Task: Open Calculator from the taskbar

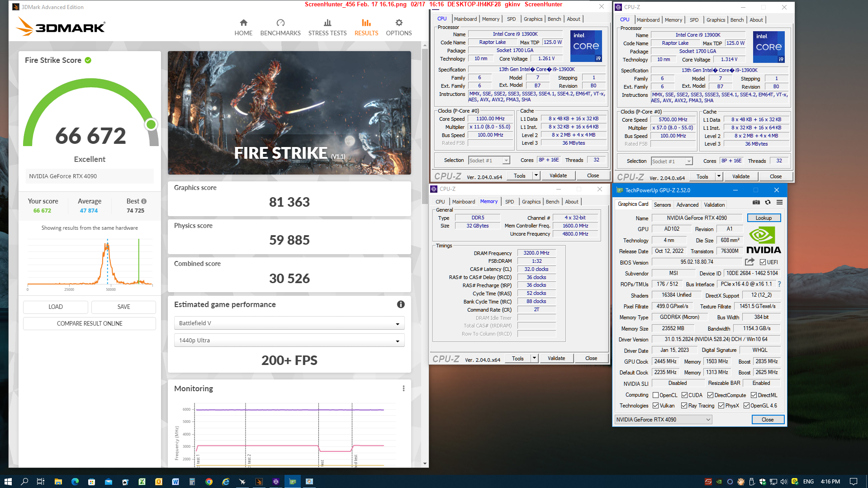Action: pyautogui.click(x=192, y=481)
